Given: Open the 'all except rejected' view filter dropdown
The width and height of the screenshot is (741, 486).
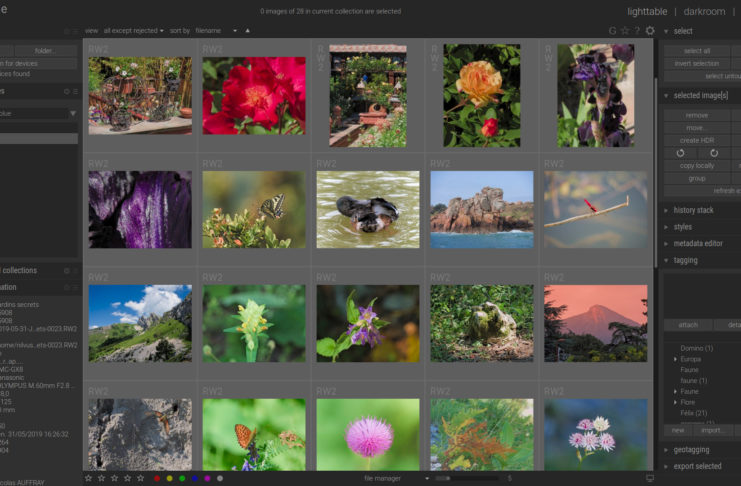Looking at the screenshot, I should [134, 31].
